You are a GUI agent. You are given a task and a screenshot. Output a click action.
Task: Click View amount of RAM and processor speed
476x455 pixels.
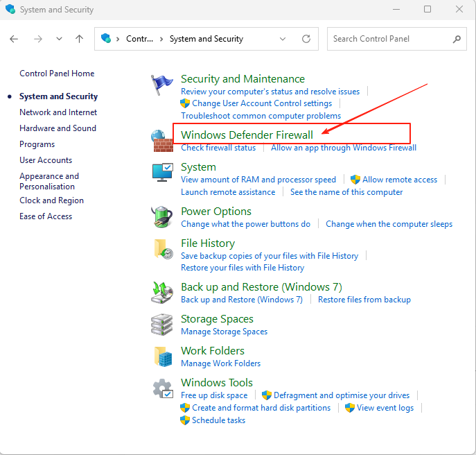[258, 180]
